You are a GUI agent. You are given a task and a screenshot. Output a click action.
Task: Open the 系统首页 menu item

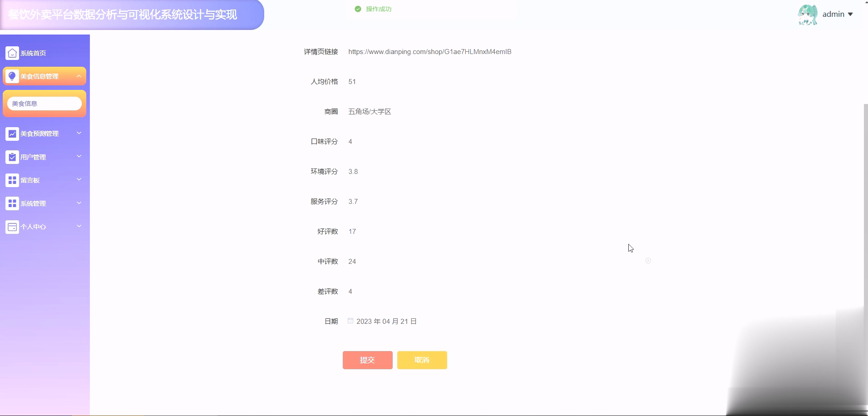pyautogui.click(x=44, y=53)
